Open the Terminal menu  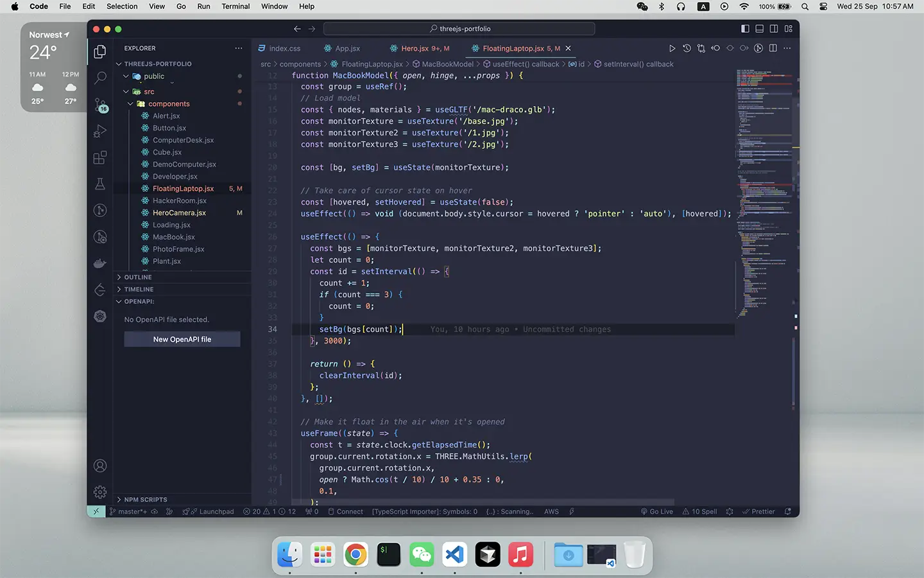(x=235, y=6)
